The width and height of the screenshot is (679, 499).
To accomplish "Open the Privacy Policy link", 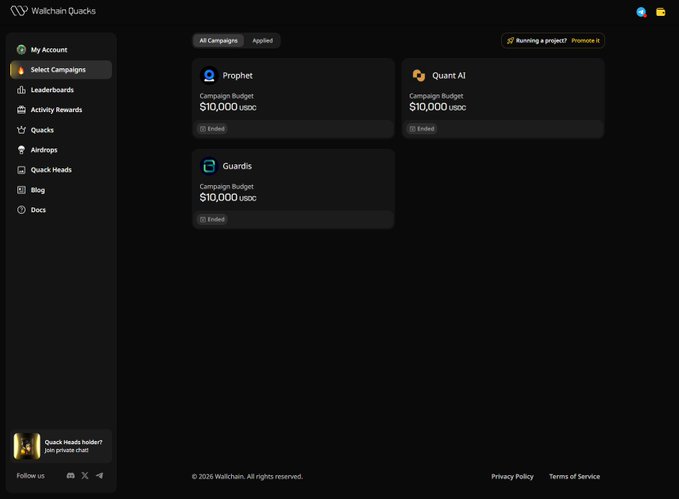I will (x=512, y=476).
